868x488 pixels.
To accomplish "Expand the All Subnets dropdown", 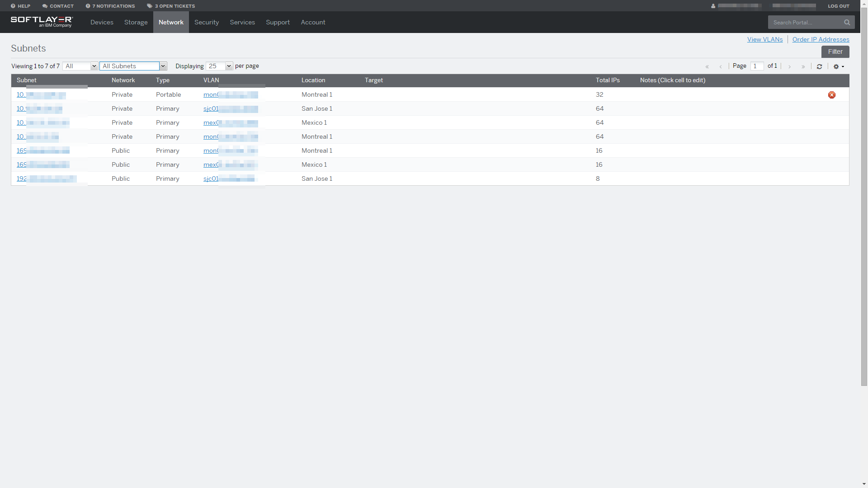I will click(133, 66).
